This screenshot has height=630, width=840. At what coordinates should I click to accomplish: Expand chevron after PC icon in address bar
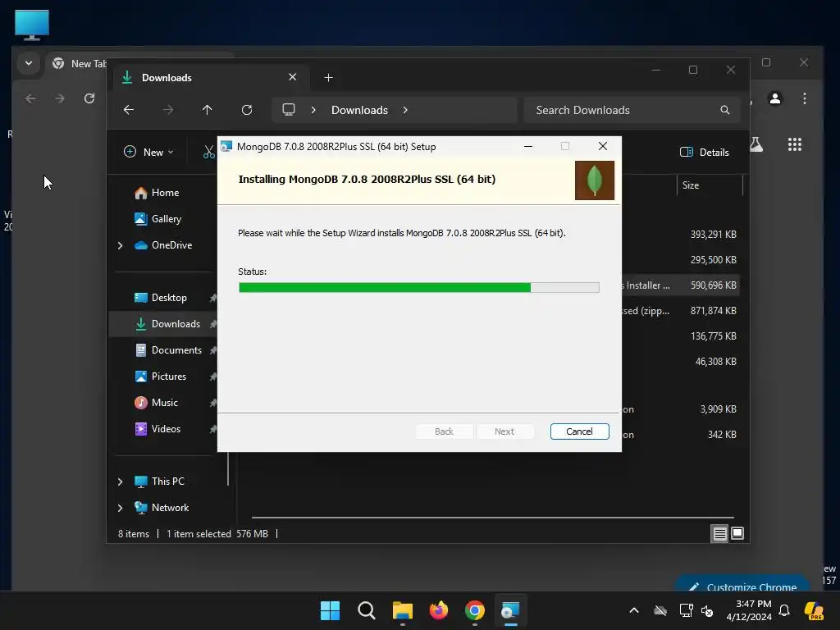pos(313,110)
